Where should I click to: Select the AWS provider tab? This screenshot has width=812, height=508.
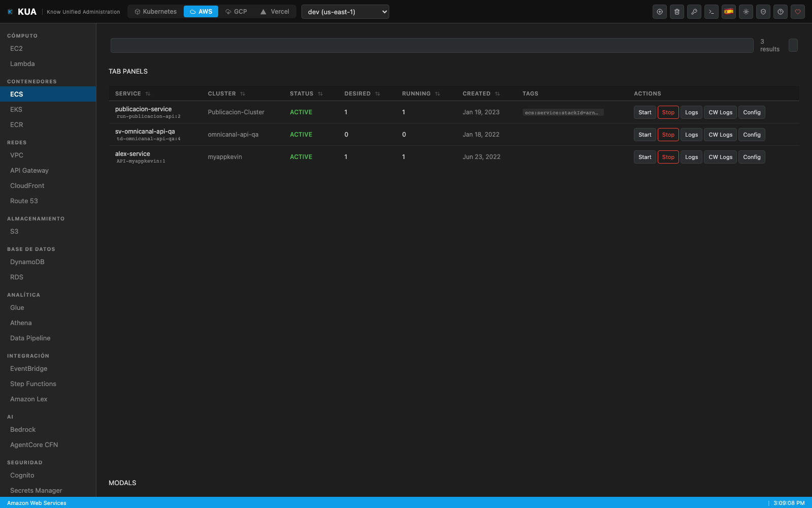[201, 12]
